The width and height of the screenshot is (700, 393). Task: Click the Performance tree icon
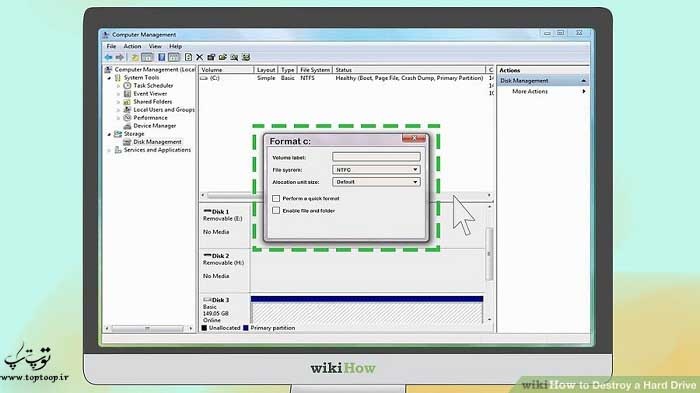point(127,117)
